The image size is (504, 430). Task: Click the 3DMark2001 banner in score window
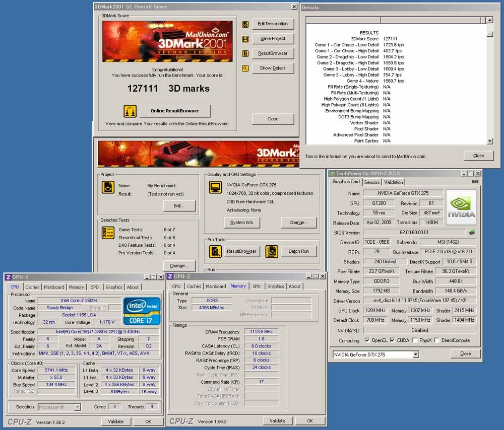coord(167,41)
